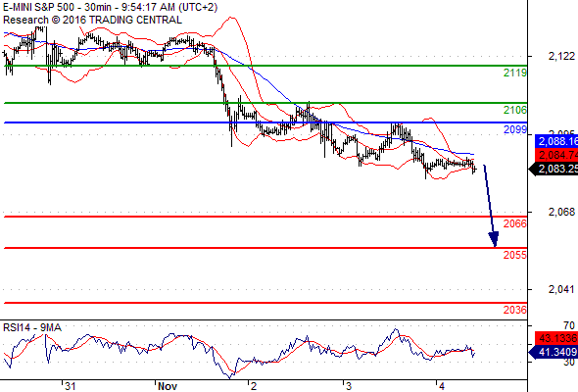Click the blue 41.3409 RSI value tag
Screen dimensions: 578x392
(x=554, y=352)
